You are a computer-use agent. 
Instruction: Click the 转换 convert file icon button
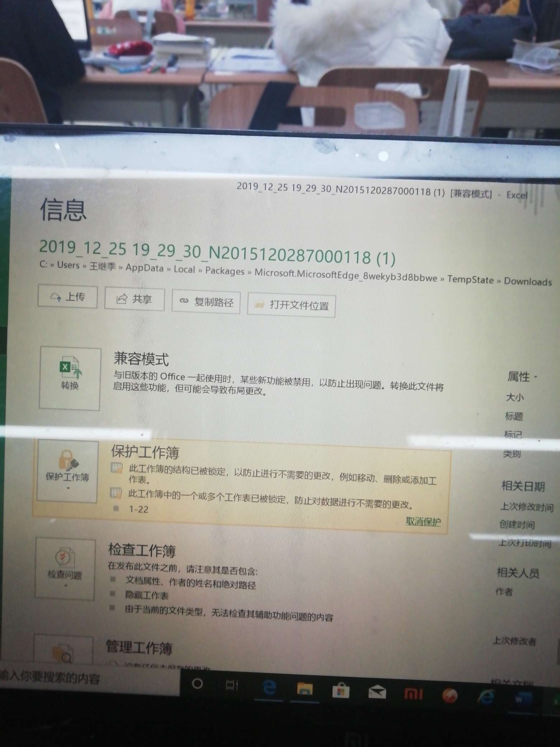(70, 379)
